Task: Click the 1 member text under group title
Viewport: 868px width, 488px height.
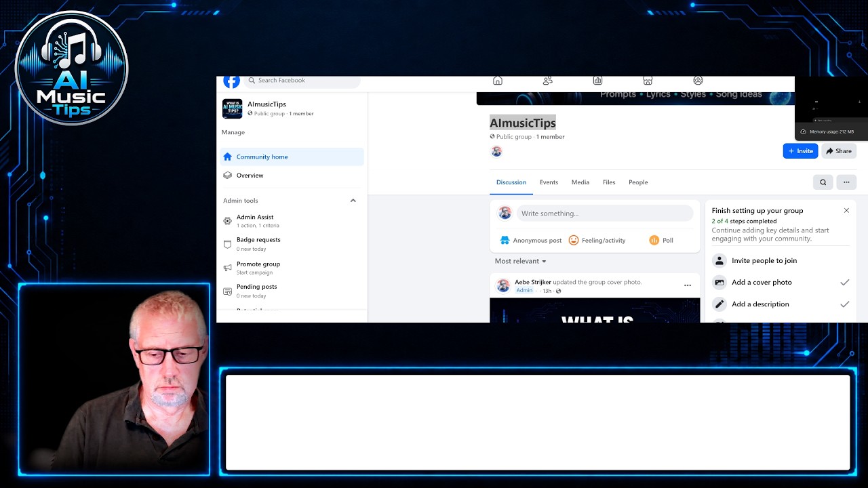Action: click(x=550, y=137)
